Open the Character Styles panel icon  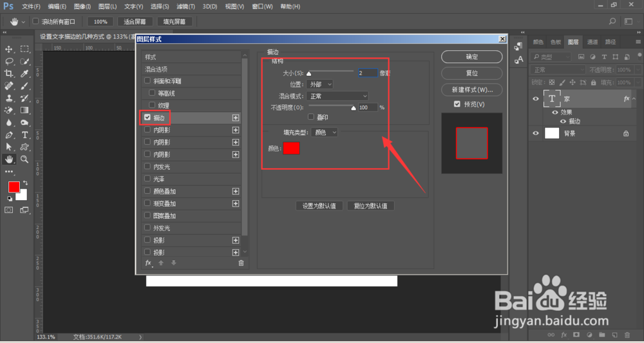pyautogui.click(x=518, y=60)
